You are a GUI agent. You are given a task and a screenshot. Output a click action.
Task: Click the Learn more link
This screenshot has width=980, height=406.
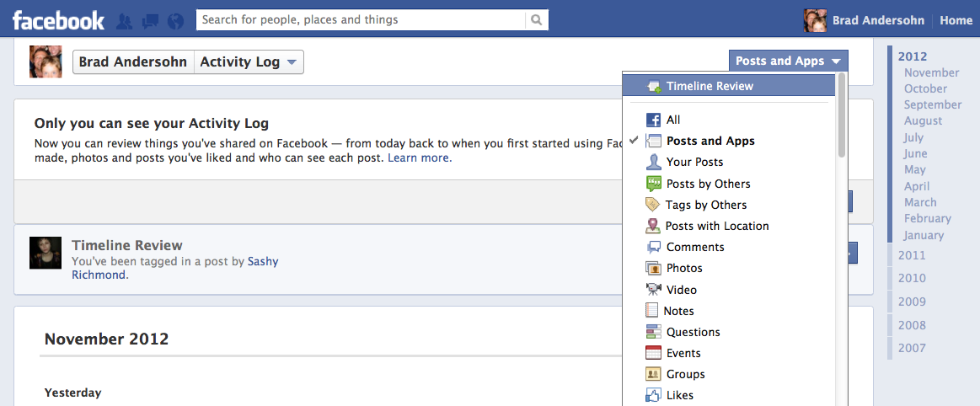click(x=418, y=158)
